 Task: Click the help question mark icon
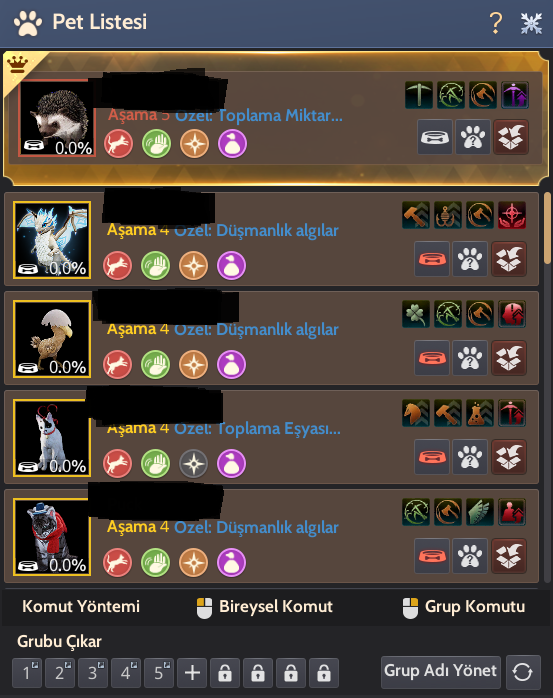pyautogui.click(x=496, y=23)
